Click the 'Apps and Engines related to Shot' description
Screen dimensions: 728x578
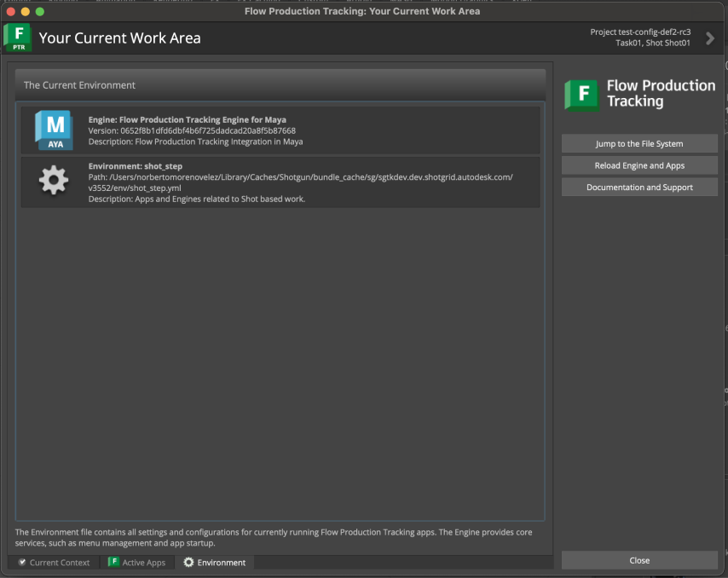pyautogui.click(x=196, y=199)
